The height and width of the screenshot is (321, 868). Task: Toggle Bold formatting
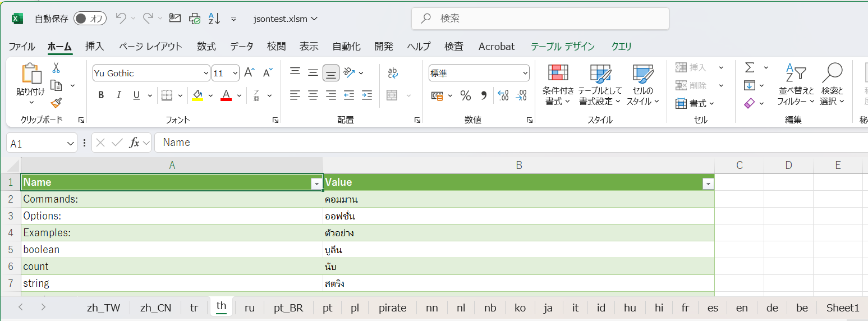click(x=101, y=95)
